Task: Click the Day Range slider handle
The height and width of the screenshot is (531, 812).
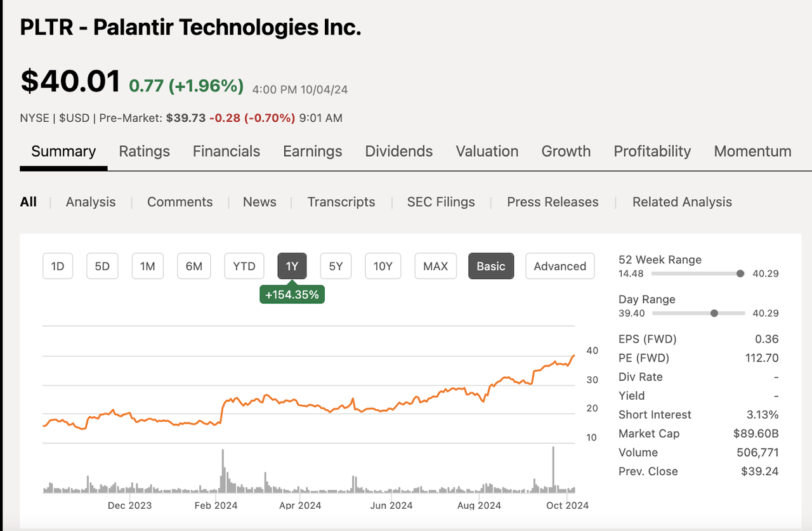Action: click(714, 313)
